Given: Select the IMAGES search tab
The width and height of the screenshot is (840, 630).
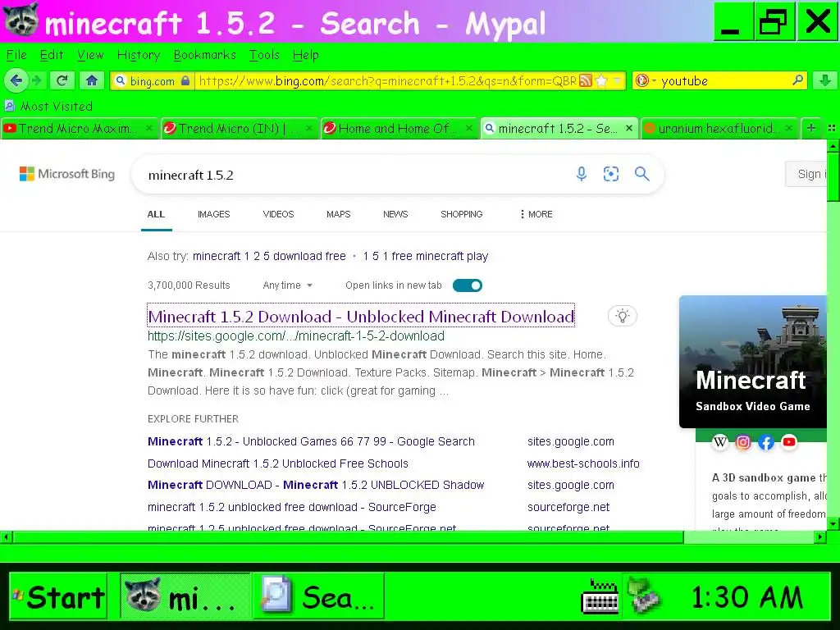Looking at the screenshot, I should click(x=213, y=214).
